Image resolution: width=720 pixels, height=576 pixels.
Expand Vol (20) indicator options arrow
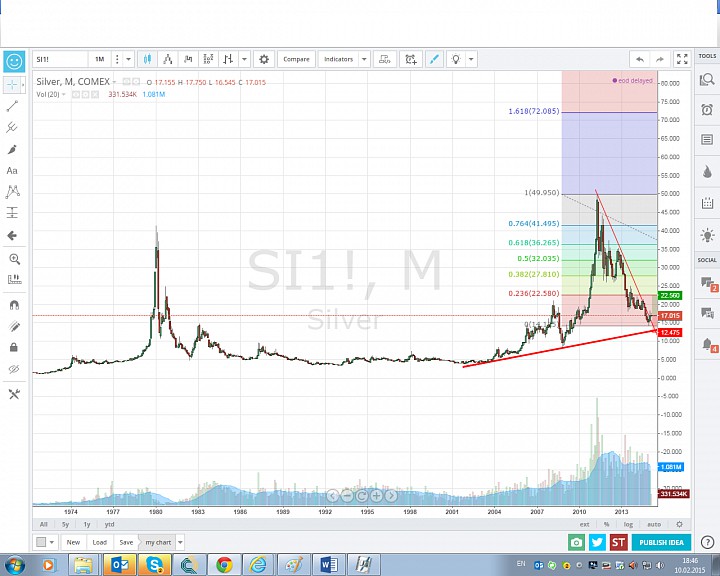(x=63, y=95)
